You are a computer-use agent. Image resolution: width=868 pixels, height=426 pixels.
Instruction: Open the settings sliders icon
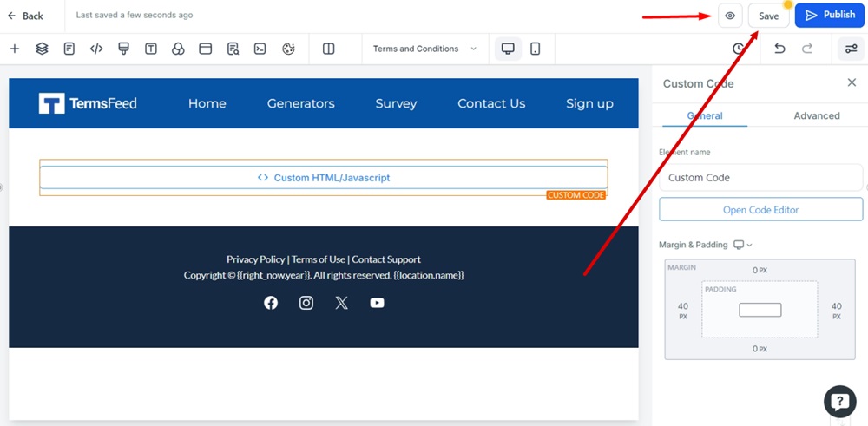[851, 49]
